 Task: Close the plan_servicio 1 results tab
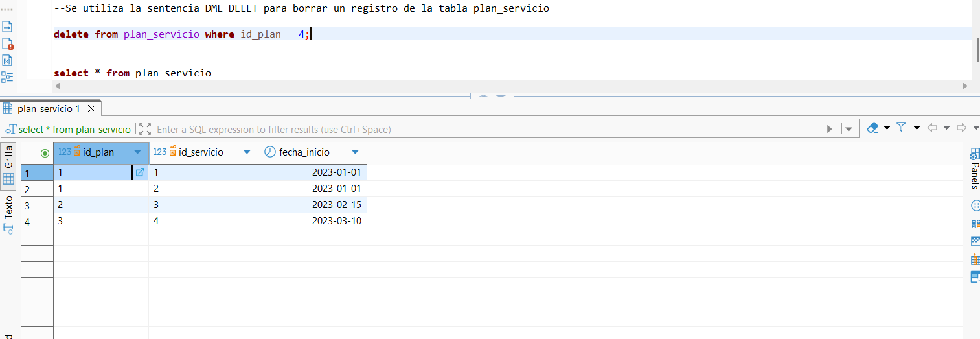pos(91,109)
